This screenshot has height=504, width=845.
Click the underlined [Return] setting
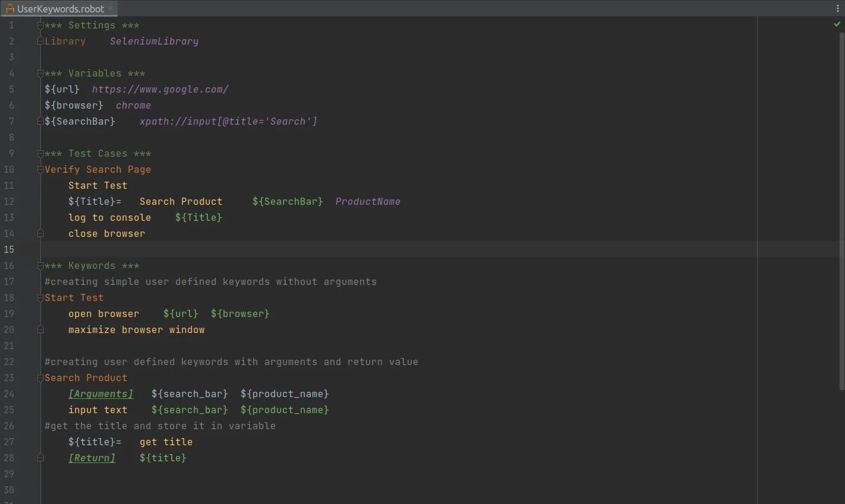(x=91, y=458)
